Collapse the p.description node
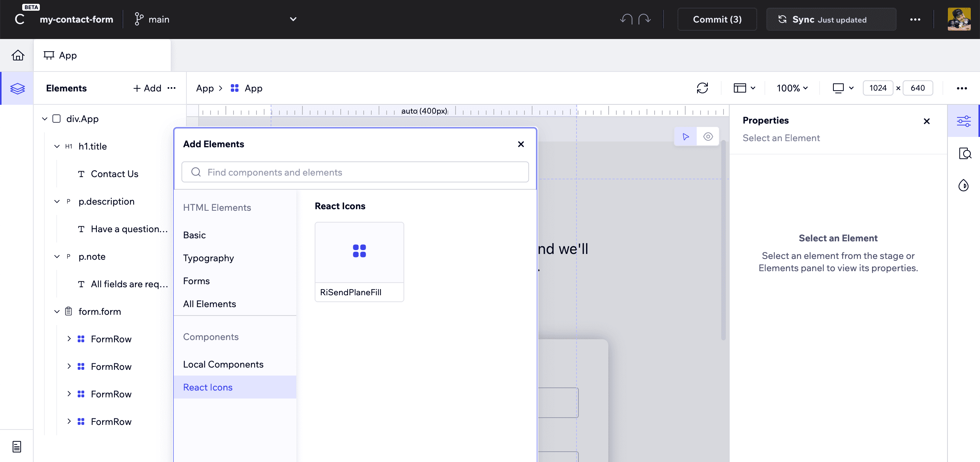This screenshot has width=980, height=462. pyautogui.click(x=57, y=202)
